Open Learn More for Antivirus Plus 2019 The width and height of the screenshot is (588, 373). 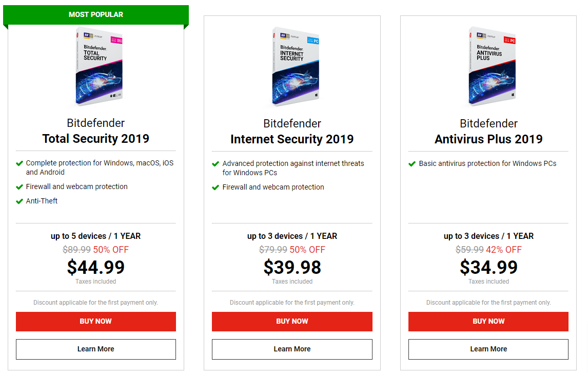tap(488, 349)
